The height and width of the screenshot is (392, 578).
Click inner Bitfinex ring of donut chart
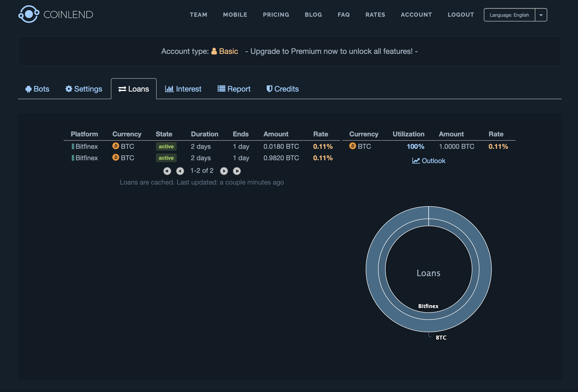tap(382, 269)
